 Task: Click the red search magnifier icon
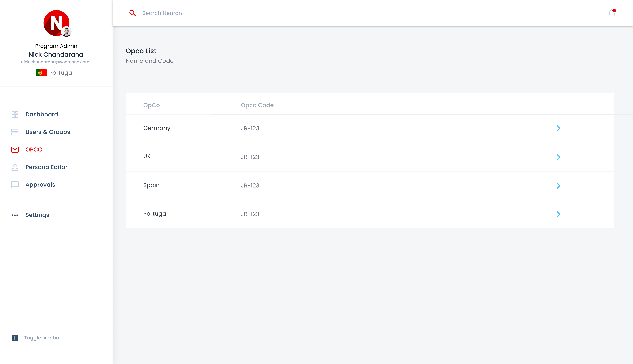132,13
